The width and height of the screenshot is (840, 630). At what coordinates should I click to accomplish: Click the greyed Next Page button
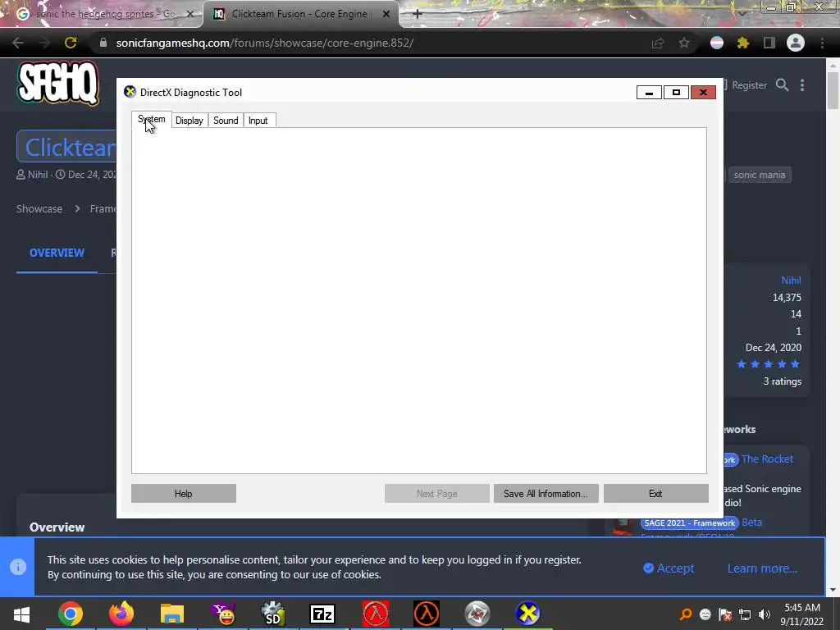(436, 493)
